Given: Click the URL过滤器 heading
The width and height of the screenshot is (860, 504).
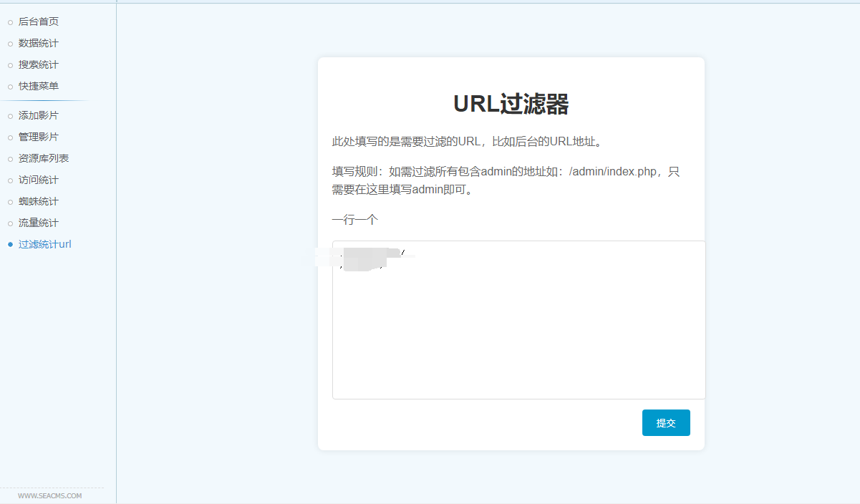Looking at the screenshot, I should tap(511, 105).
